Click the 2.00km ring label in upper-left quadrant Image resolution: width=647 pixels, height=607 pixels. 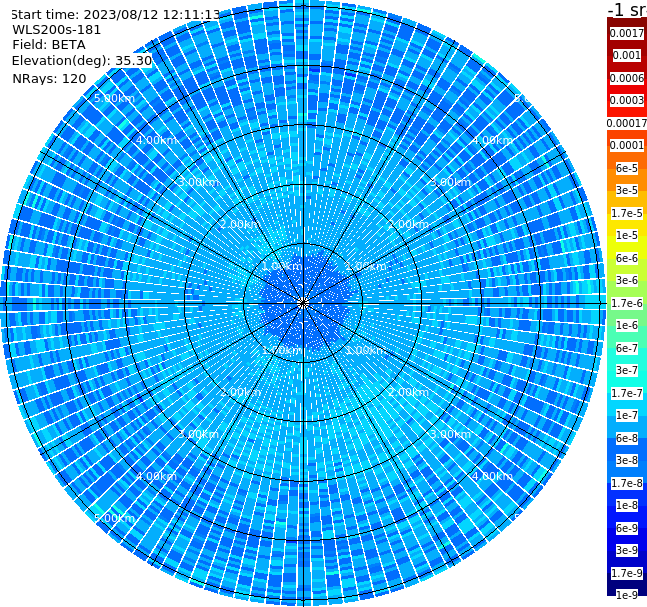pyautogui.click(x=241, y=224)
